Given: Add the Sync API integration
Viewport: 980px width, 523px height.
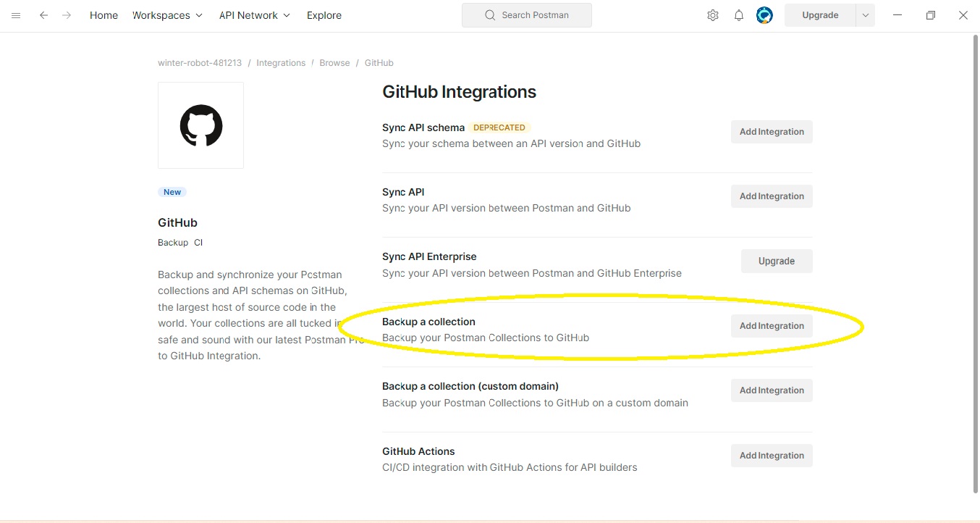Looking at the screenshot, I should pyautogui.click(x=772, y=196).
